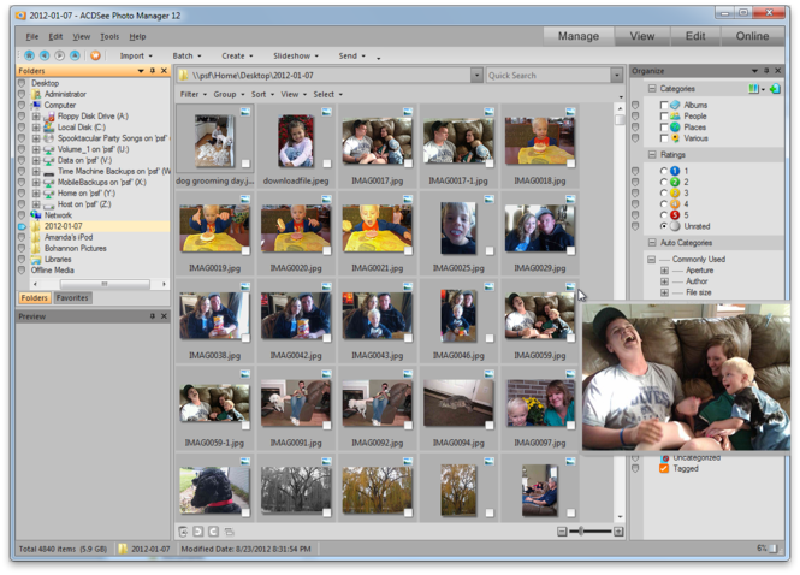Click the orange home icon in toolbar

click(x=95, y=56)
